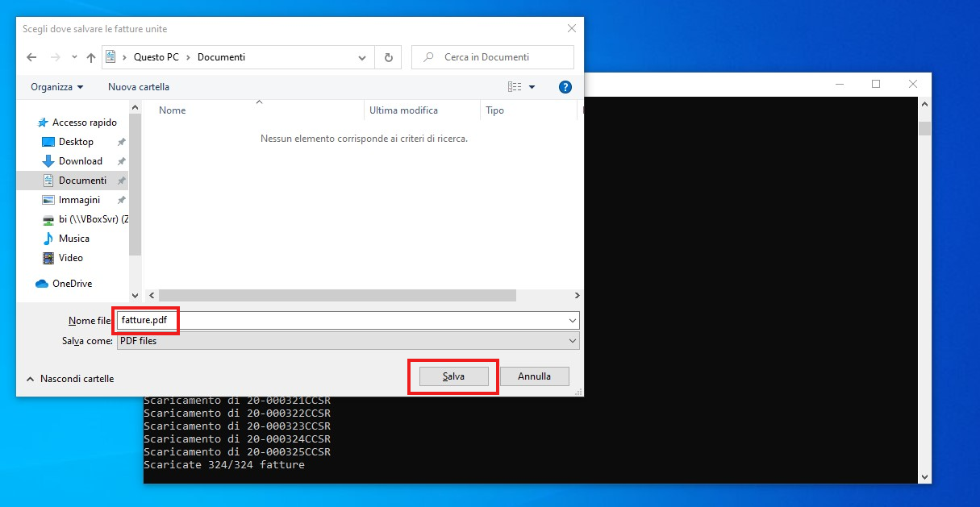Select the Download folder in sidebar

coord(80,161)
